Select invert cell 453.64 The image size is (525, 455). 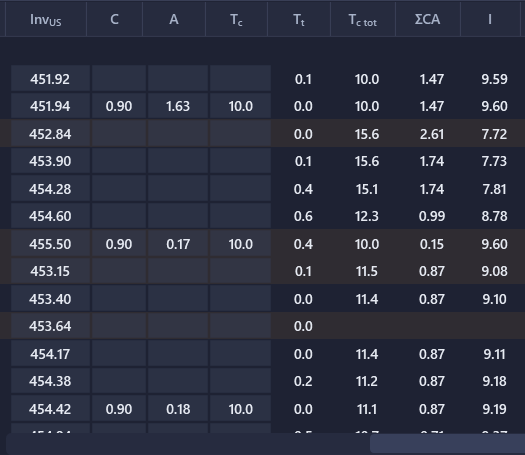pos(50,326)
